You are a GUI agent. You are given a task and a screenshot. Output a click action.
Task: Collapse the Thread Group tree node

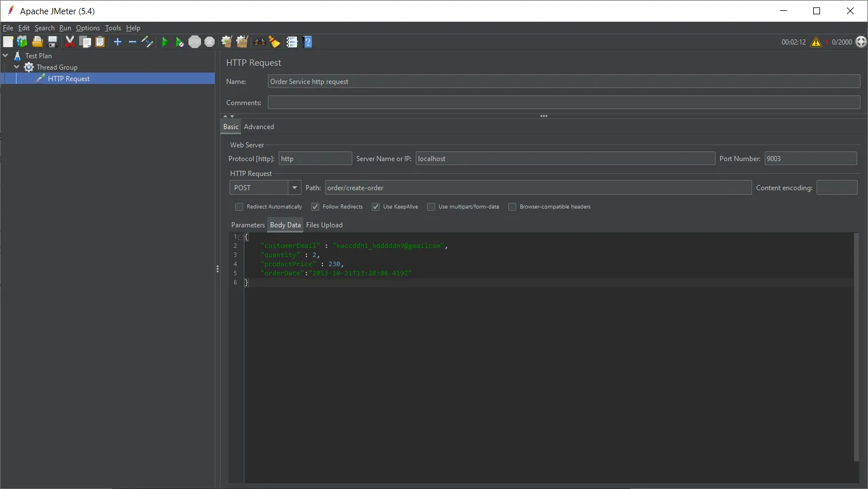coord(17,67)
